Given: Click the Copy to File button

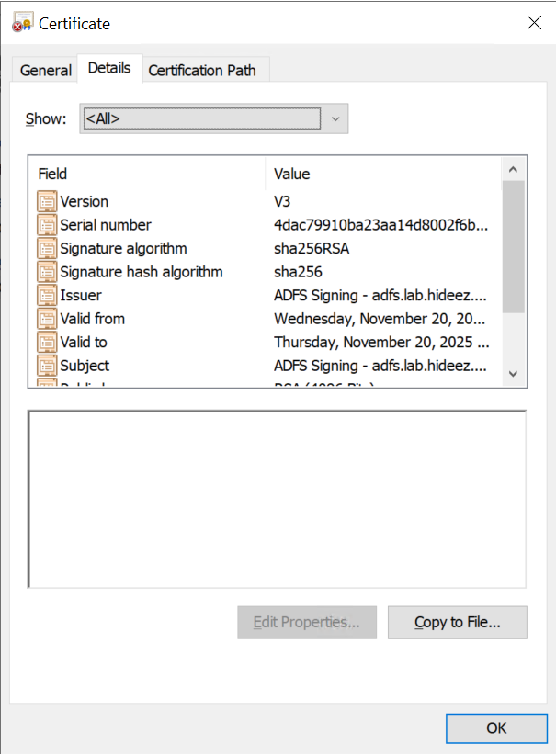Looking at the screenshot, I should coord(457,622).
